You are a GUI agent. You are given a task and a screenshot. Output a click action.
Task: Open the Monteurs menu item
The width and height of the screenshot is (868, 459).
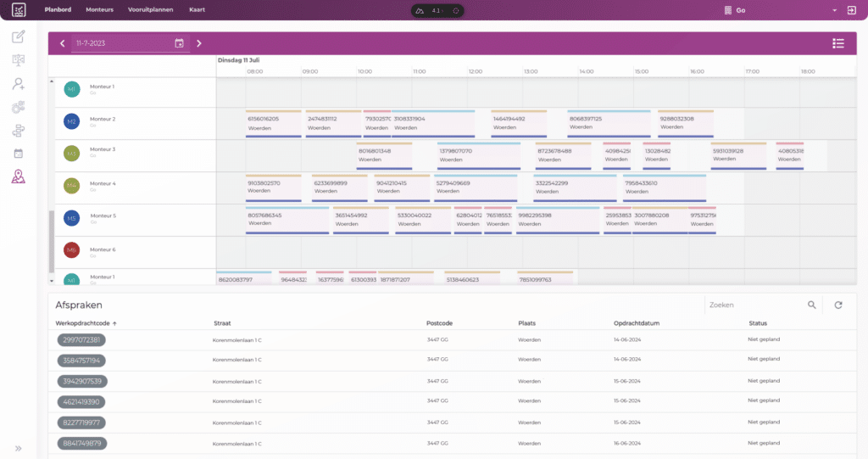click(100, 10)
